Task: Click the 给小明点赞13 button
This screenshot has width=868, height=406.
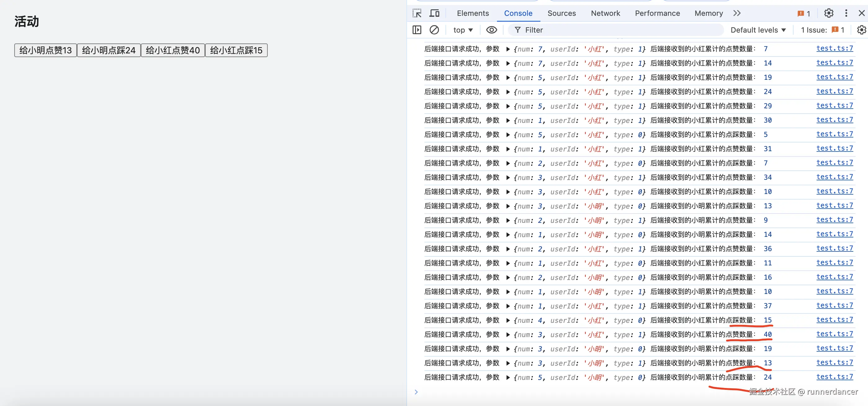Action: 46,50
